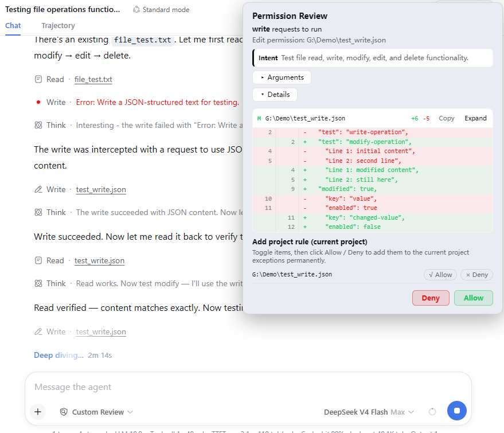Click the Standard mode indicator

click(x=161, y=10)
